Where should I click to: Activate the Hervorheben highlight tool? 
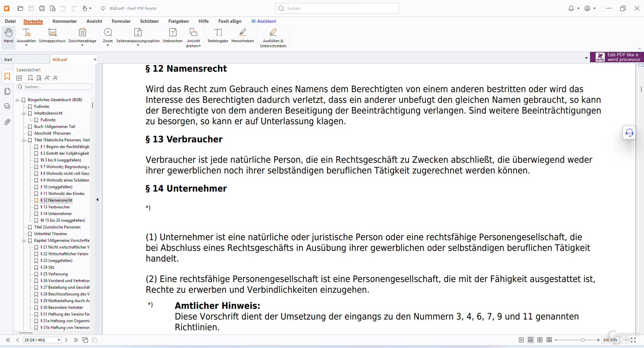tap(243, 36)
